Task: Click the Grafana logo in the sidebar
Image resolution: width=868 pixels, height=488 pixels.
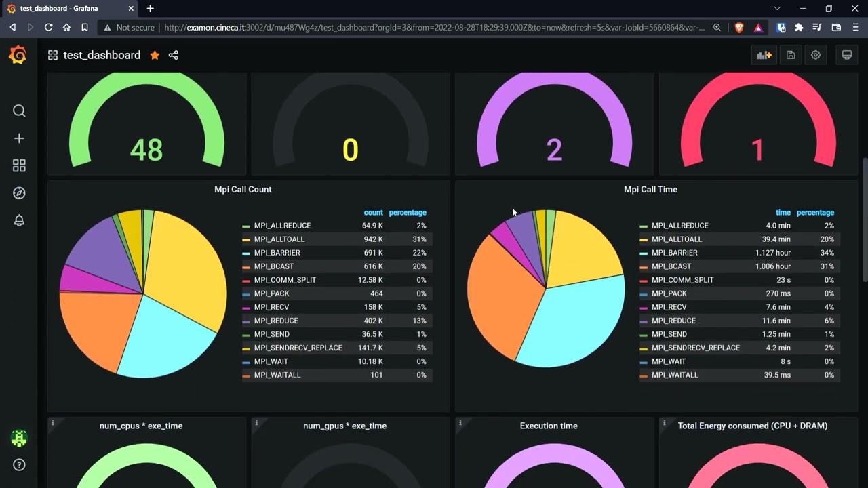Action: pos(18,55)
